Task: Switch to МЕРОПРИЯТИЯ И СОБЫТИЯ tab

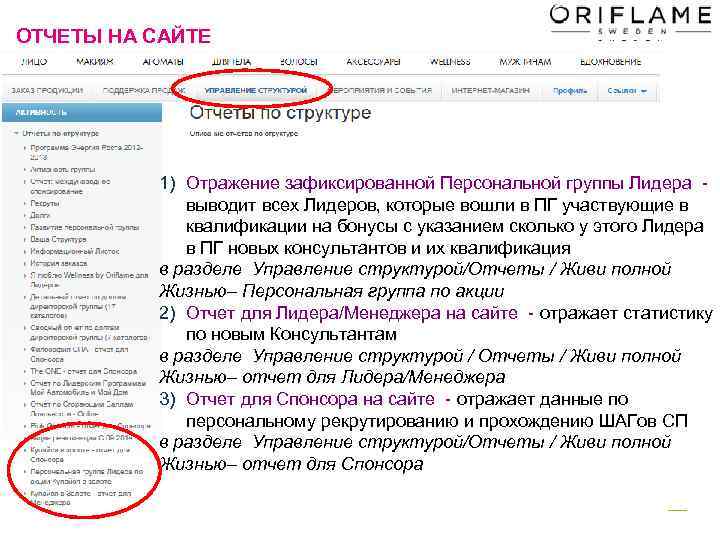Action: (x=379, y=90)
